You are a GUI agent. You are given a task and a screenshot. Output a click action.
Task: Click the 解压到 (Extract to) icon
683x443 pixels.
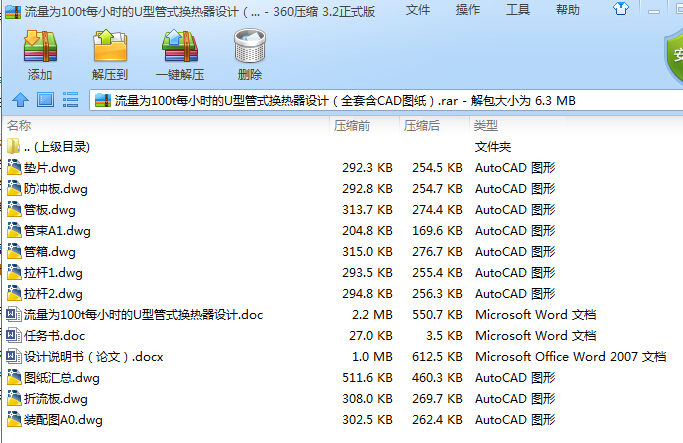[x=110, y=46]
